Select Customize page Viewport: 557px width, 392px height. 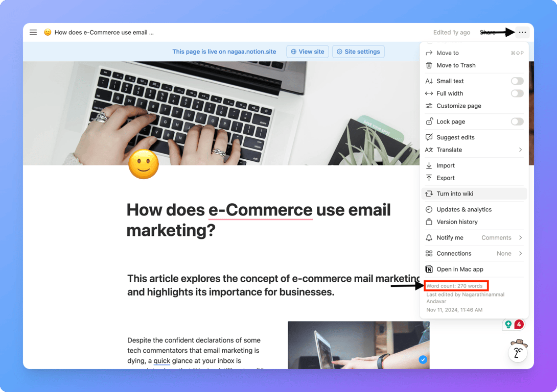[x=474, y=106]
